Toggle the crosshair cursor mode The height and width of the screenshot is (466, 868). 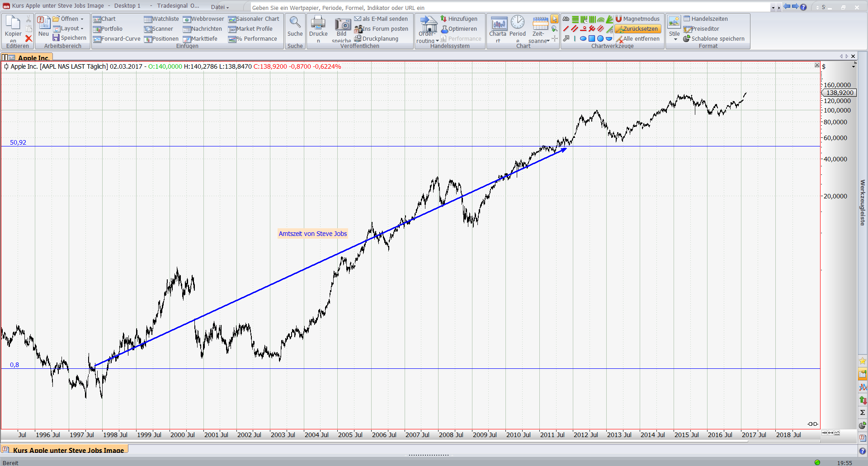click(555, 39)
